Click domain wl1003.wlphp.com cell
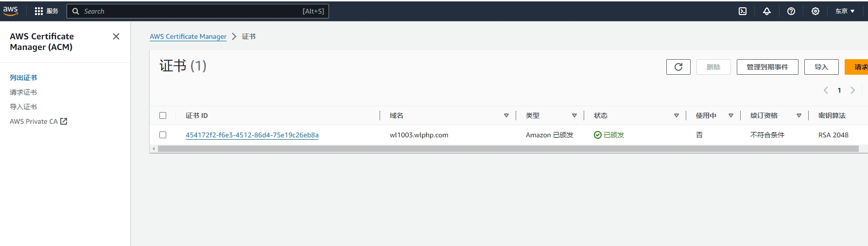The image size is (868, 246). pos(419,135)
